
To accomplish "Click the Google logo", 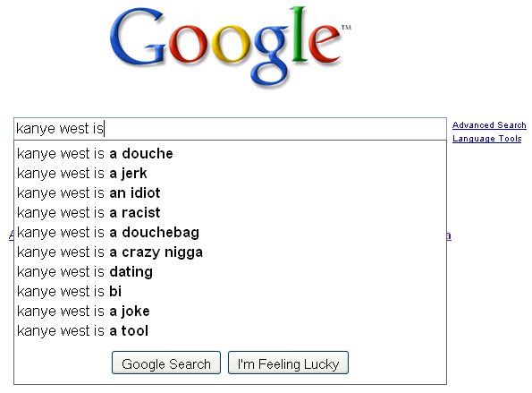I will click(226, 46).
